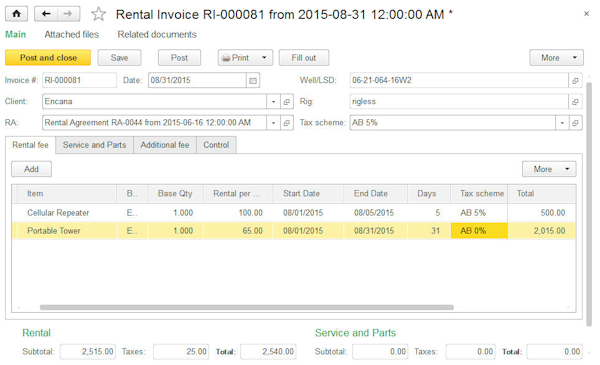Click the Client field showing Encana
600x365 pixels.
tap(154, 102)
